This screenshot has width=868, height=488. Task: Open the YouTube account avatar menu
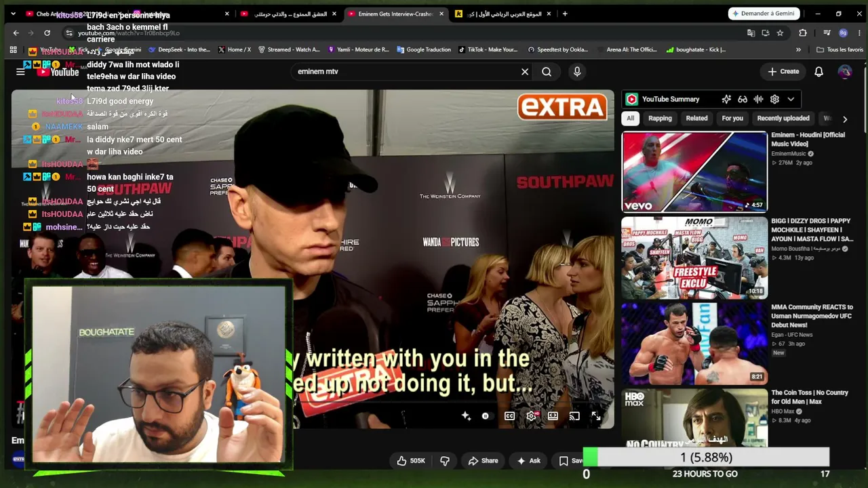pos(844,71)
